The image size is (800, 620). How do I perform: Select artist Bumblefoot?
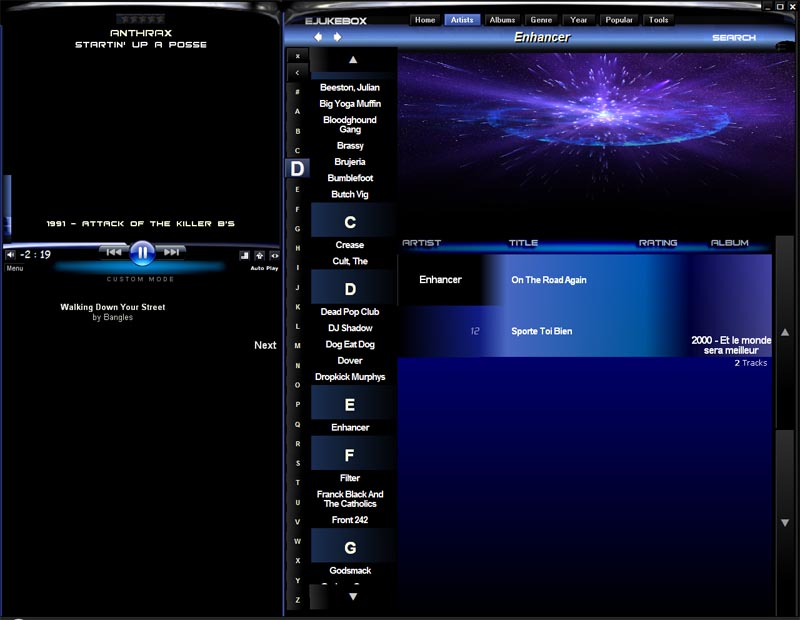[350, 178]
